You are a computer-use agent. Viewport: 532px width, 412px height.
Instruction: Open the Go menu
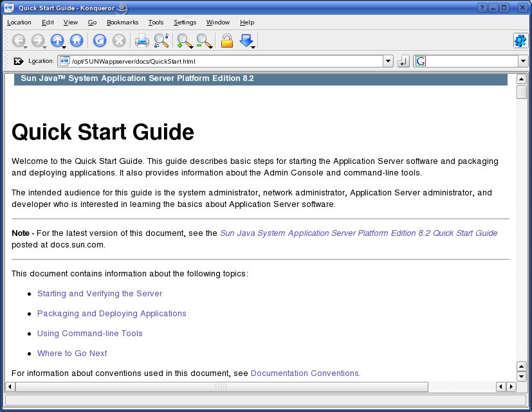pyautogui.click(x=92, y=22)
